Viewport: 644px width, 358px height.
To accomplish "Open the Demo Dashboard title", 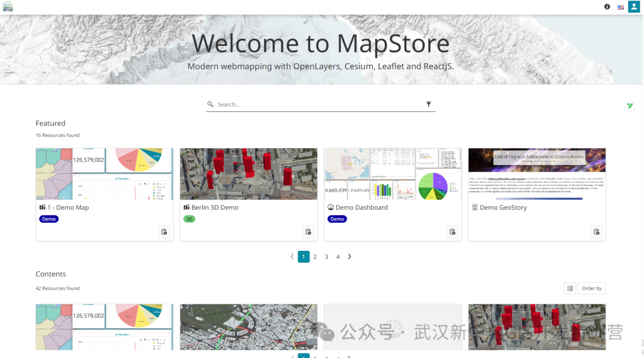I will click(x=361, y=207).
